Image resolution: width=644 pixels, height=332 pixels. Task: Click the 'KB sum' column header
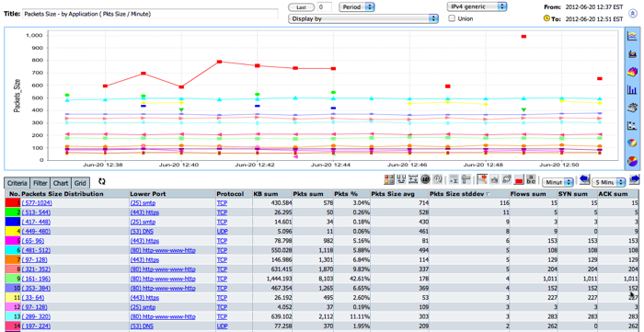271,194
